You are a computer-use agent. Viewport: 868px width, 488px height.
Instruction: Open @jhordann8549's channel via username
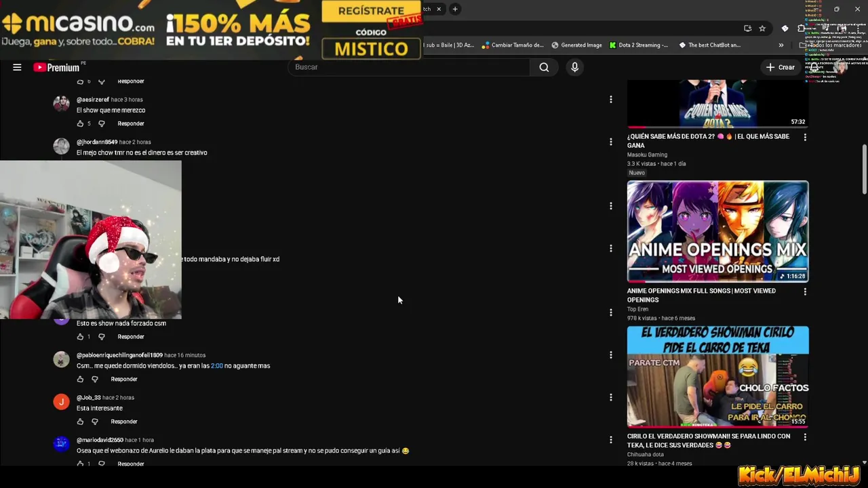[97, 142]
